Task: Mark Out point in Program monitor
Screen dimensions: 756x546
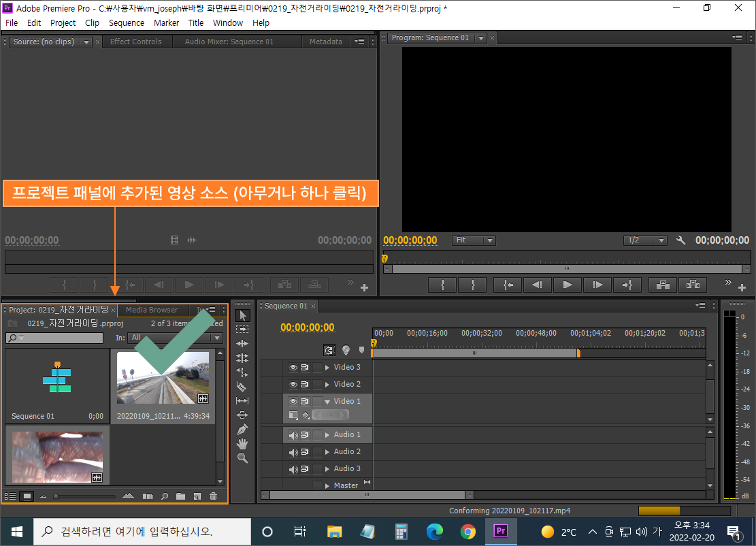Action: pyautogui.click(x=472, y=285)
